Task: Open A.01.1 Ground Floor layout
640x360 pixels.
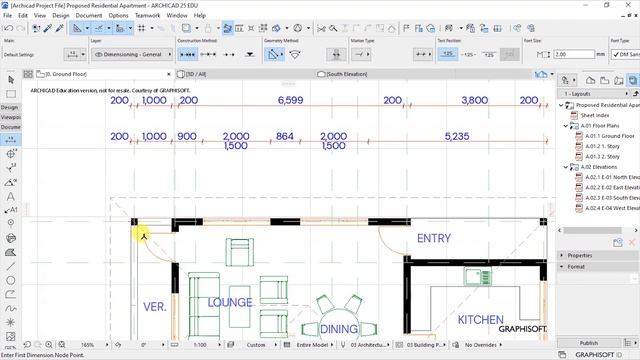Action: [x=609, y=136]
